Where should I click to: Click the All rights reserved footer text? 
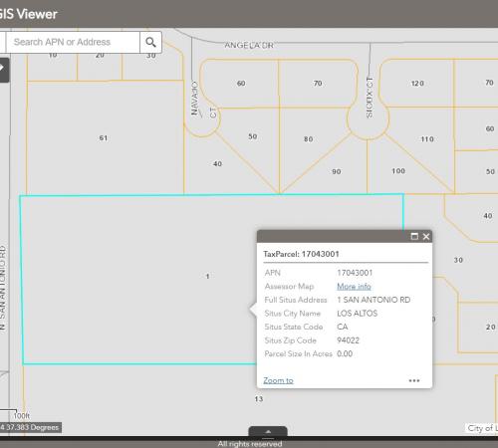pos(250,444)
